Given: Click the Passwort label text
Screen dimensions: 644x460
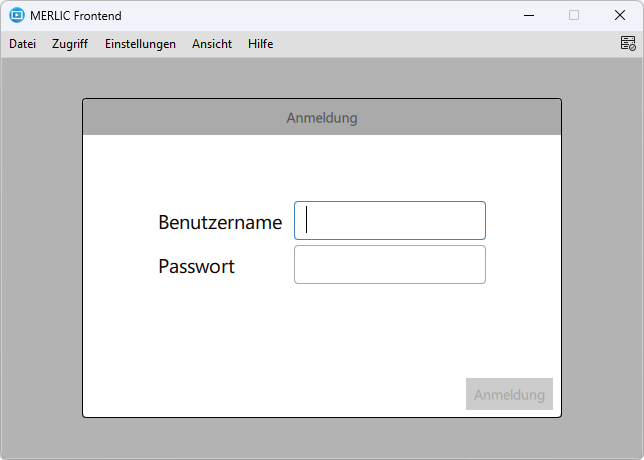Looking at the screenshot, I should [196, 266].
